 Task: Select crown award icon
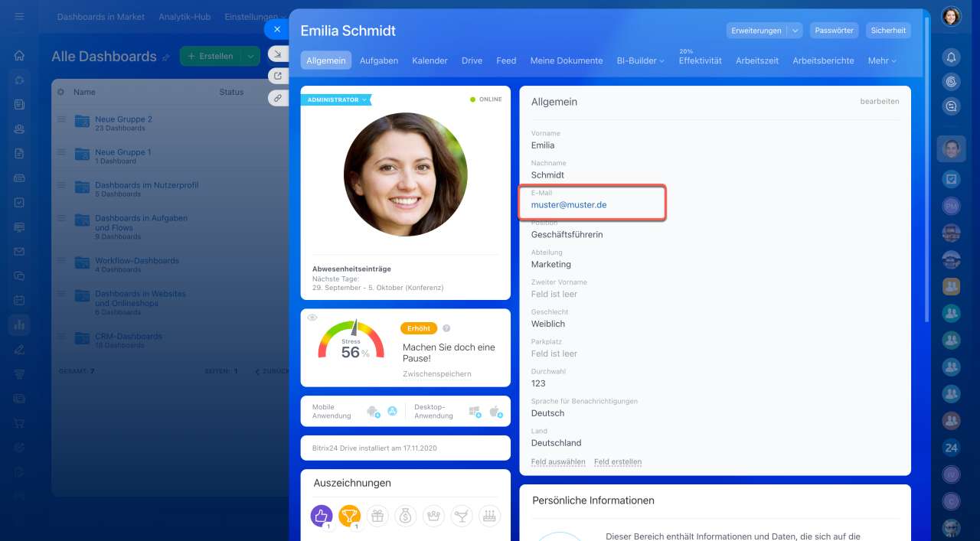[434, 517]
